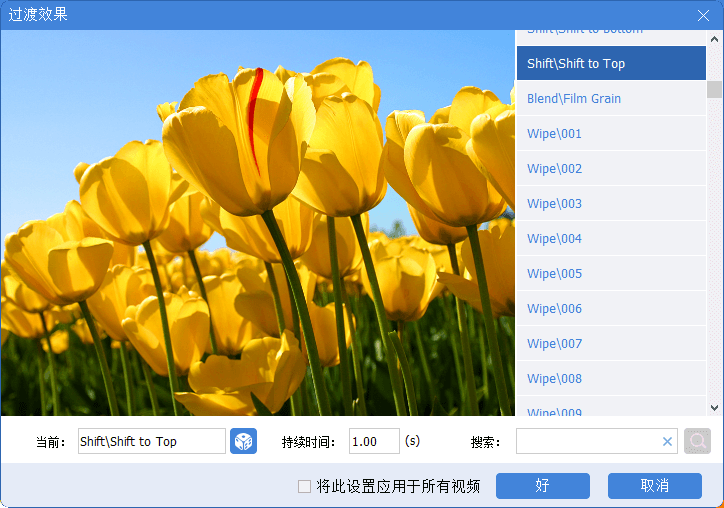The image size is (724, 508).
Task: Click the search magnifier icon button
Action: [x=697, y=441]
